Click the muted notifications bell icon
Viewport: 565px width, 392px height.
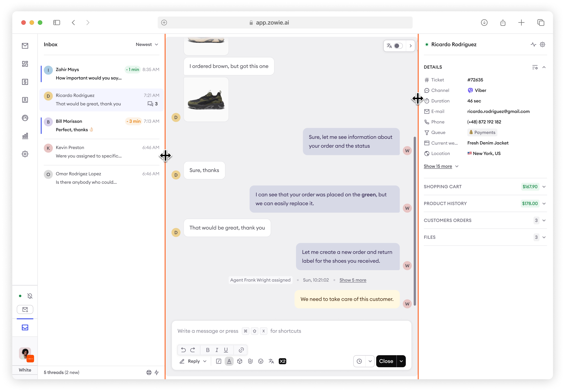pyautogui.click(x=30, y=296)
